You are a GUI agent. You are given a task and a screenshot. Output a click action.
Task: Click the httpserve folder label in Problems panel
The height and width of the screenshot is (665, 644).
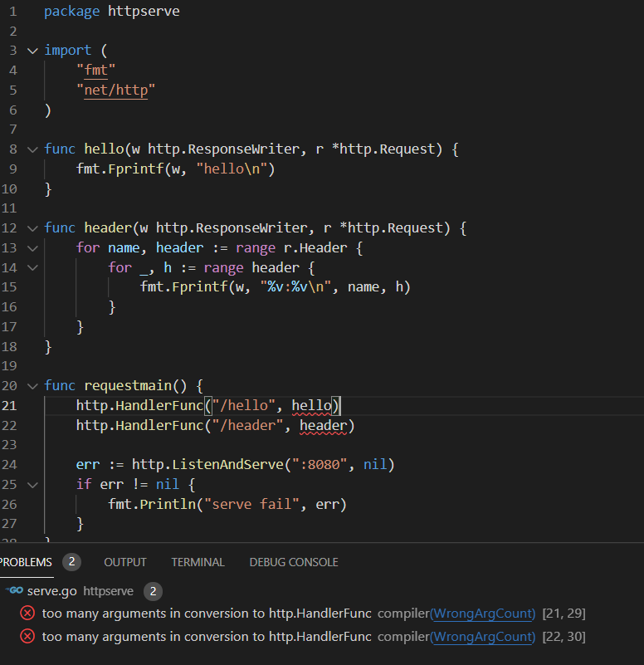(x=108, y=591)
